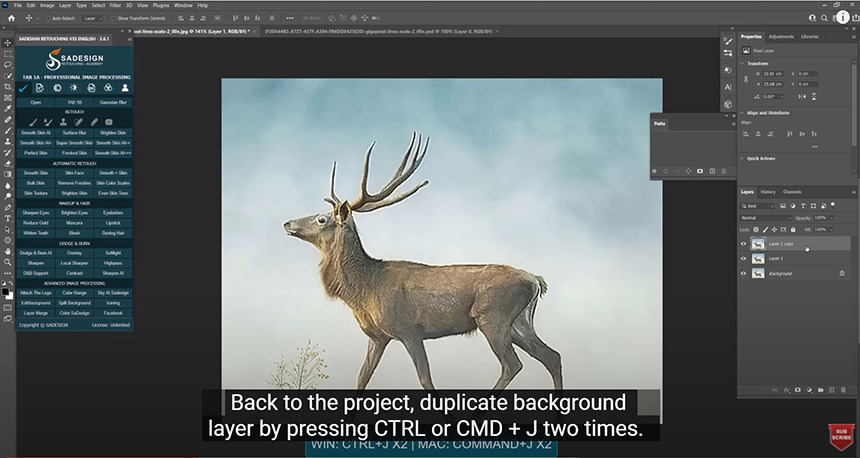The width and height of the screenshot is (860, 458).
Task: Hide the Layer 1 copy layer
Action: point(743,243)
